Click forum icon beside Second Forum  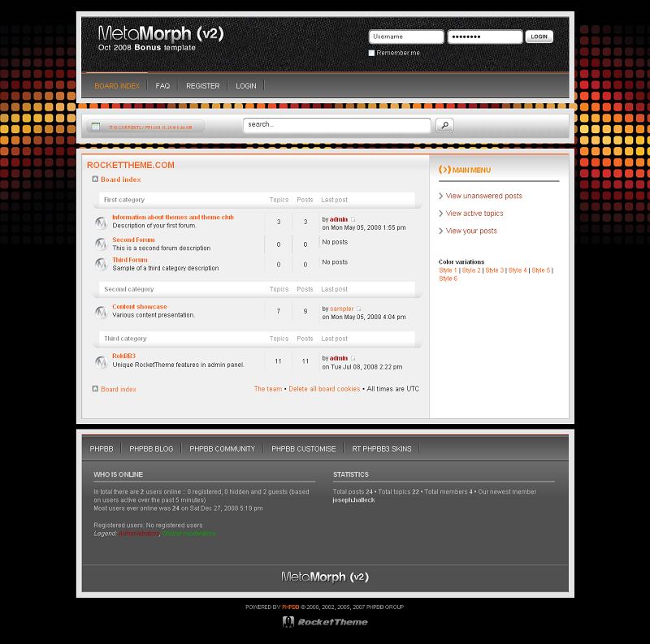(x=101, y=244)
